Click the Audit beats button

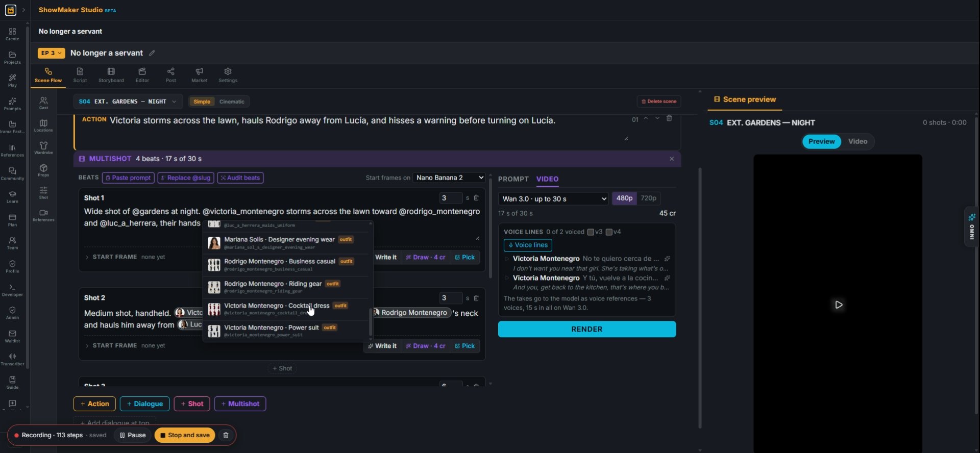(240, 178)
